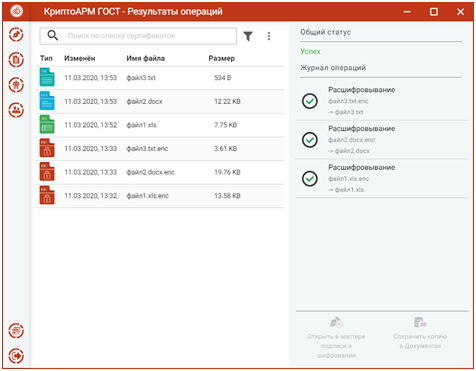
Task: Open the operations journal icon in sidebar
Action: pyautogui.click(x=16, y=331)
